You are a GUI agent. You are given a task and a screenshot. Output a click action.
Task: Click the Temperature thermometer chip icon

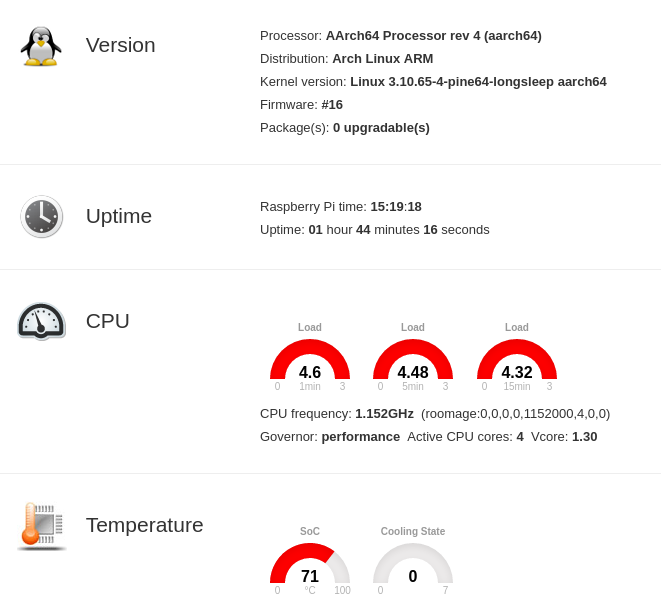click(41, 526)
